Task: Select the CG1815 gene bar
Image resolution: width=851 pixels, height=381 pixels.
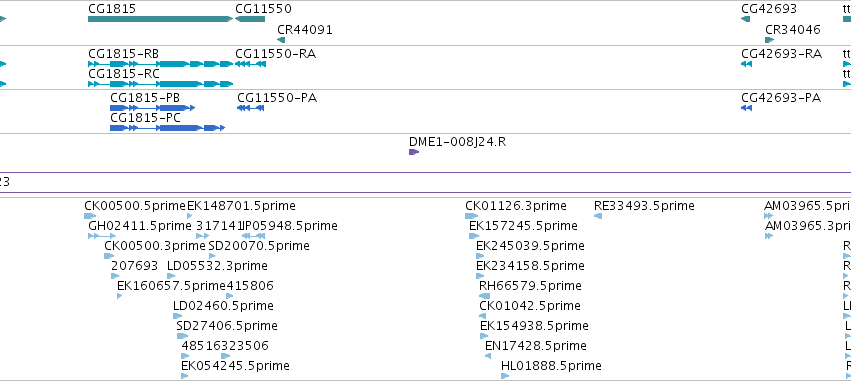Action: click(161, 19)
